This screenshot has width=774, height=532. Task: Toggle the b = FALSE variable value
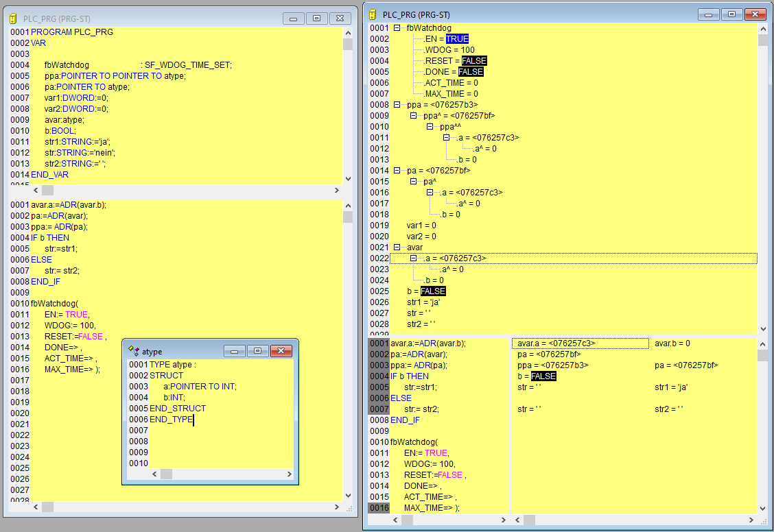(432, 291)
